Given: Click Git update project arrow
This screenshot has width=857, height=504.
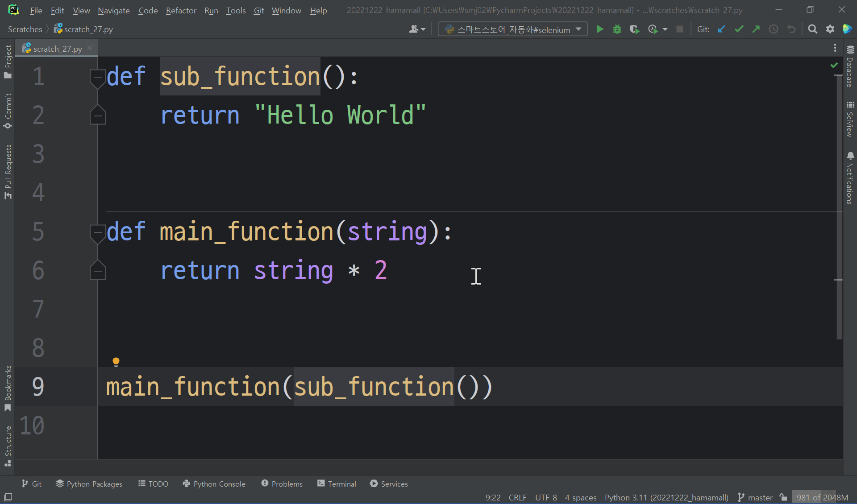Looking at the screenshot, I should tap(721, 29).
